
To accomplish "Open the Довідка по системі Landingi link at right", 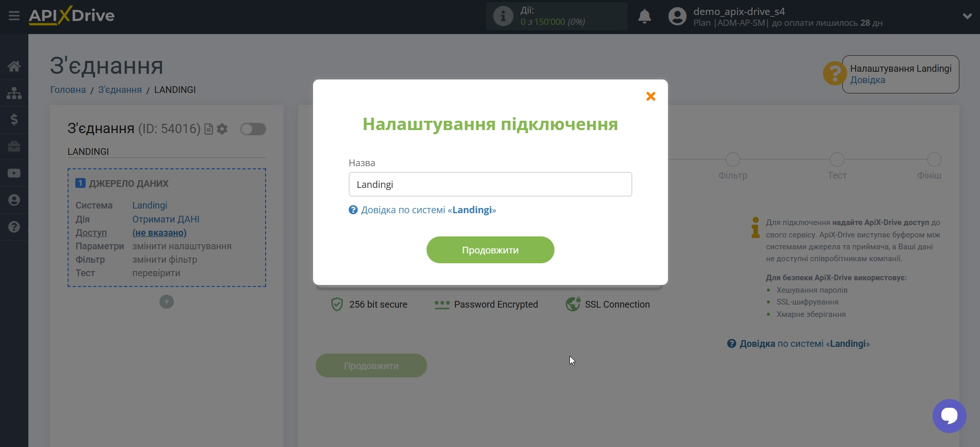I will (798, 344).
